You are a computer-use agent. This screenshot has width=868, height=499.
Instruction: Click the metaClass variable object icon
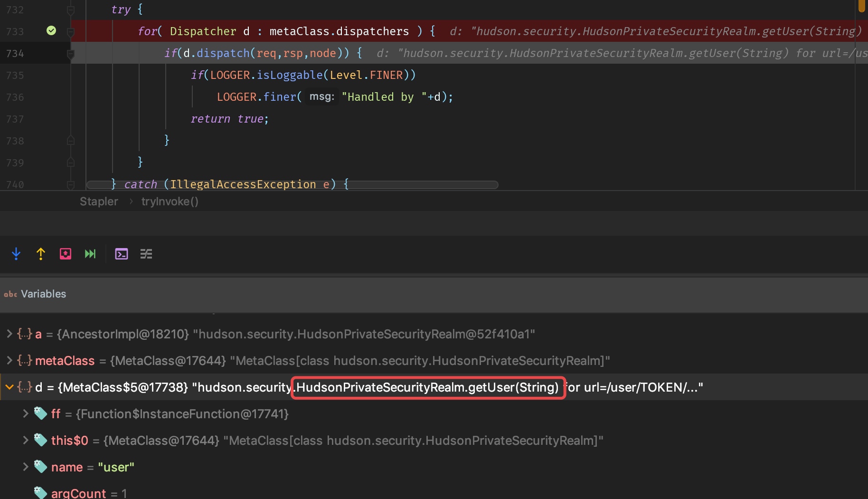coord(25,360)
